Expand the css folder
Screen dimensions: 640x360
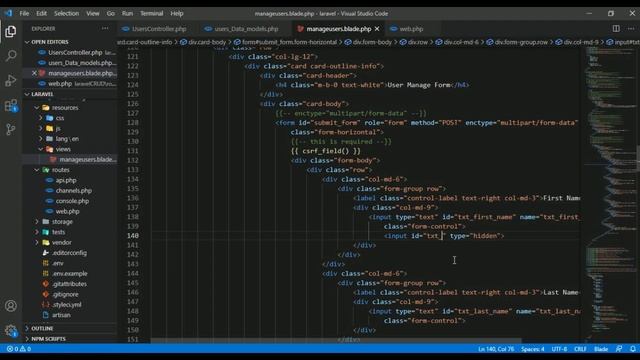(60, 118)
